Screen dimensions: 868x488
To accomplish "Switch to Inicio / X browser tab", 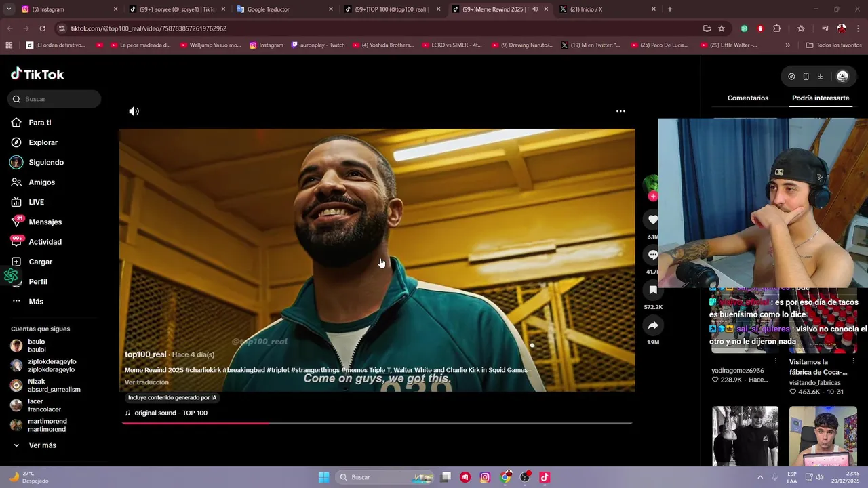I will pyautogui.click(x=607, y=9).
